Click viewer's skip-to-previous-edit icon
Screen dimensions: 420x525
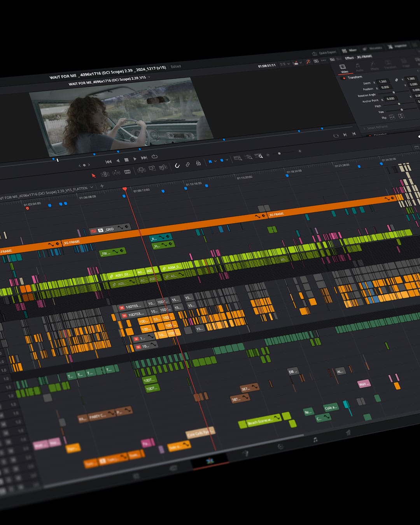[x=354, y=133]
